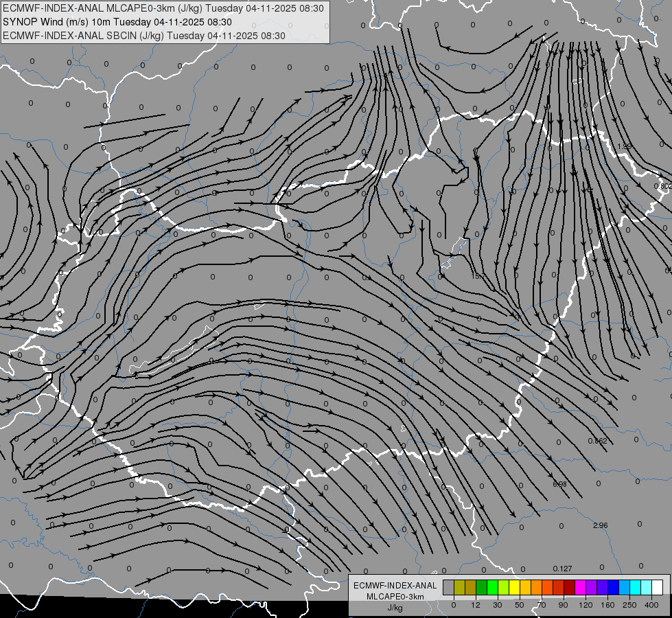Viewport: 672px width, 618px height.
Task: Click the white swatch at the legend's end
Action: (x=658, y=587)
